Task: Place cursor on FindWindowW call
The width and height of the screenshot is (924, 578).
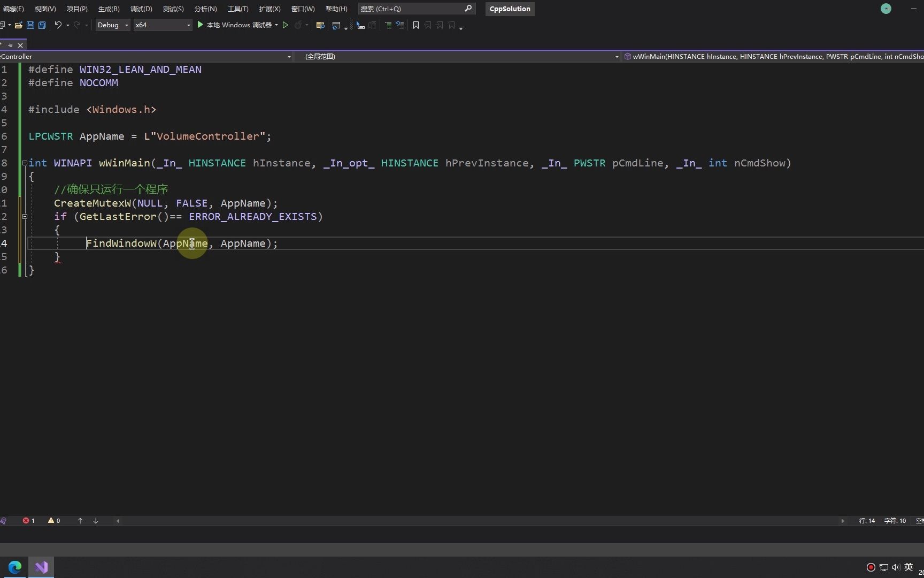Action: 121,244
